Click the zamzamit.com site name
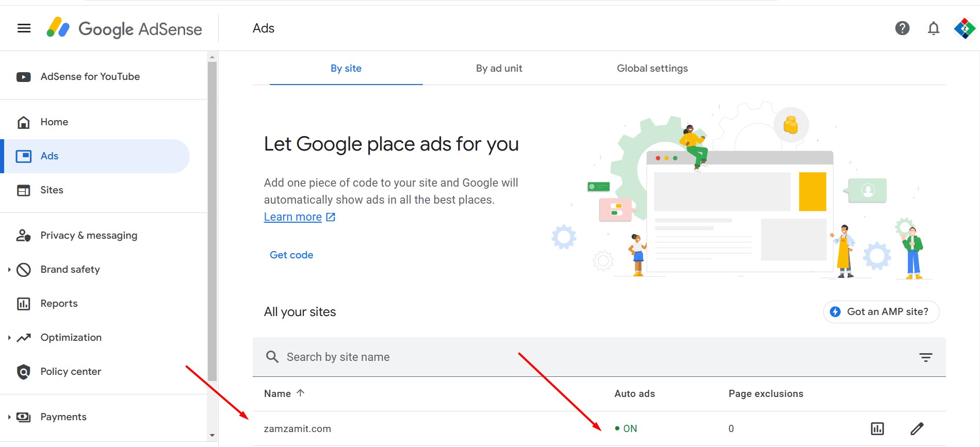Viewport: 980px width, 447px height. tap(298, 428)
